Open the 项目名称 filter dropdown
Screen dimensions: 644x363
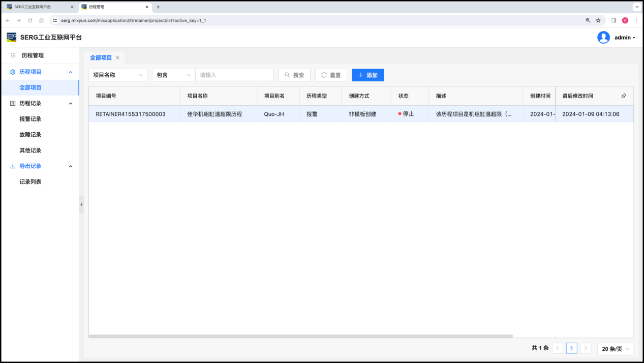[118, 75]
